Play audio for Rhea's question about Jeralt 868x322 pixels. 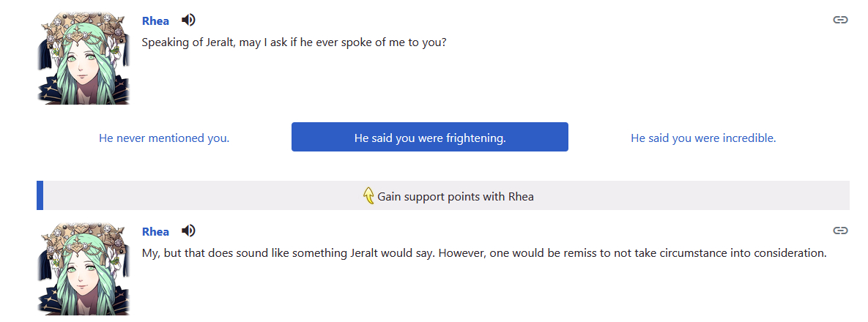pyautogui.click(x=188, y=20)
